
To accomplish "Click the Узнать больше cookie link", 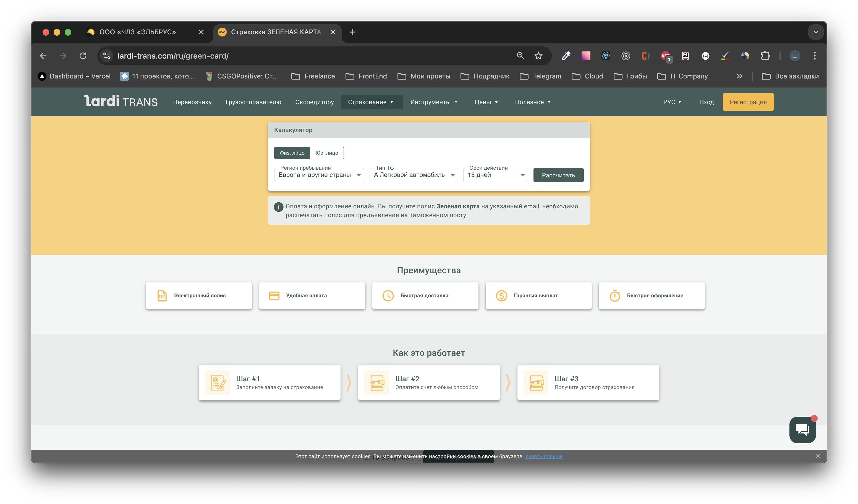I will tap(543, 456).
